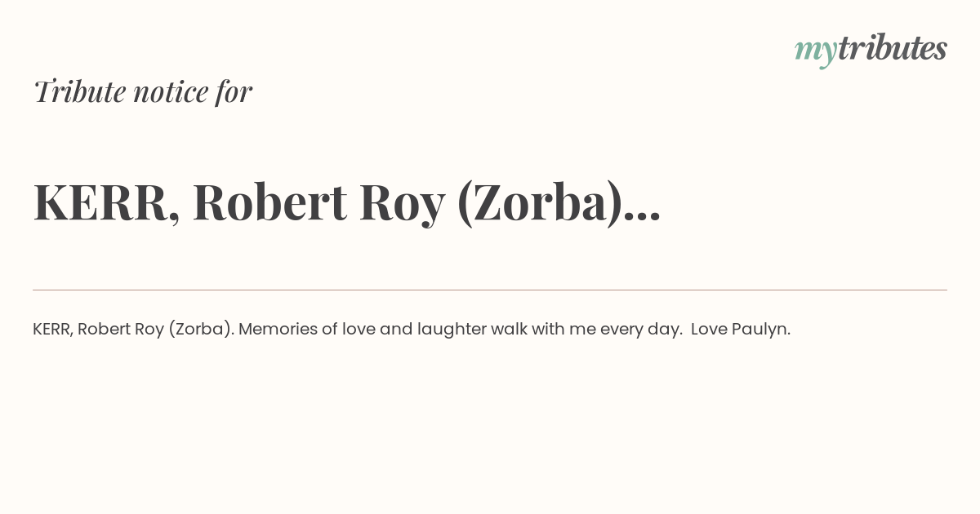Click "Roy" in the large title
980x514 pixels.
point(402,205)
